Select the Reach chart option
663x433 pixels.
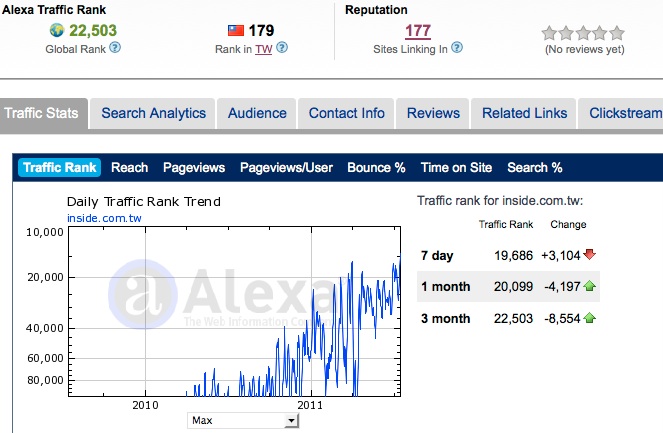tap(129, 167)
